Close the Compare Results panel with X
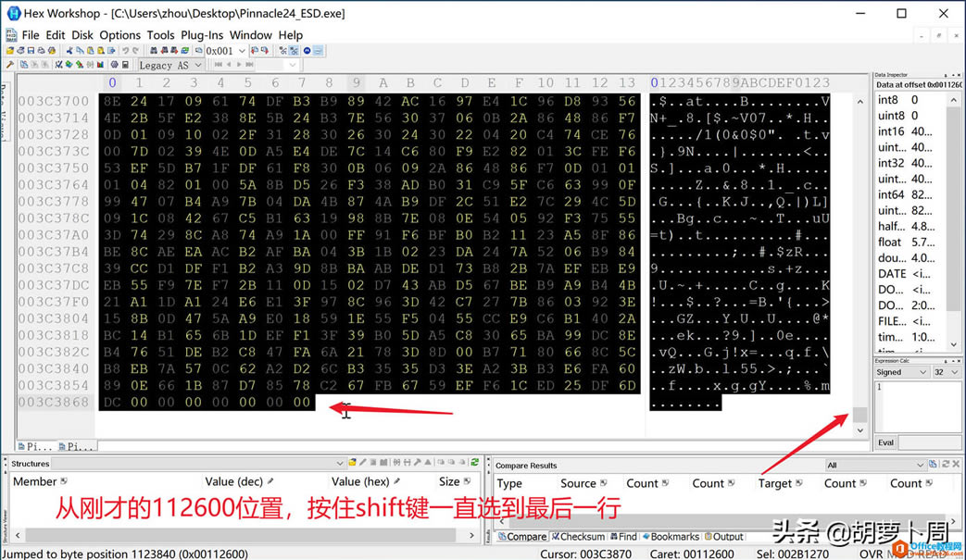 pyautogui.click(x=956, y=464)
